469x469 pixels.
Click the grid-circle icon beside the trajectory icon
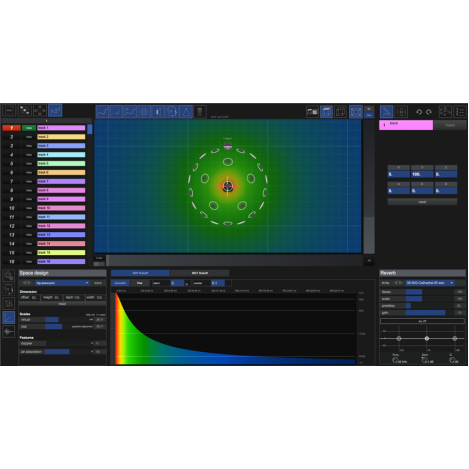(x=401, y=112)
